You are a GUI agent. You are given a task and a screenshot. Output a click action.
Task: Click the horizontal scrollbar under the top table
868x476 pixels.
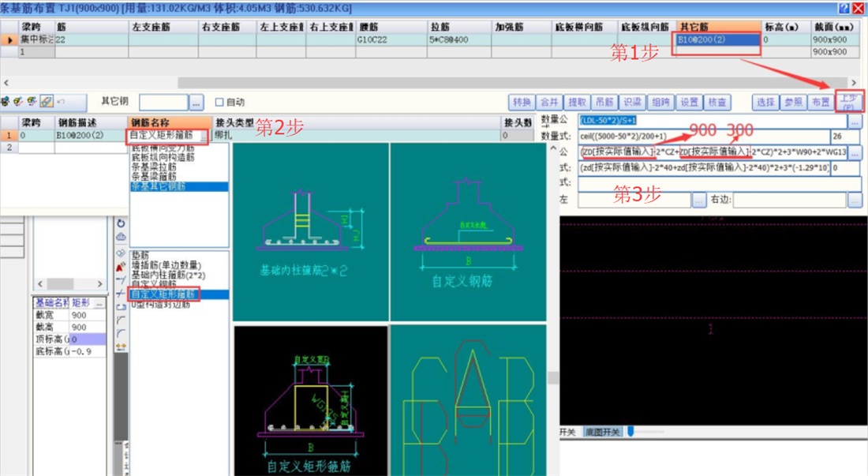tap(512, 82)
